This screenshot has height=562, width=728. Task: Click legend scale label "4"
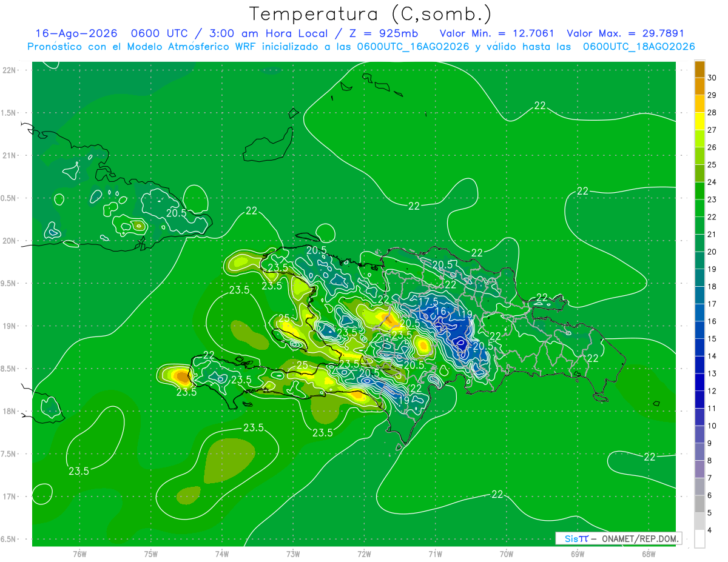coord(710,530)
